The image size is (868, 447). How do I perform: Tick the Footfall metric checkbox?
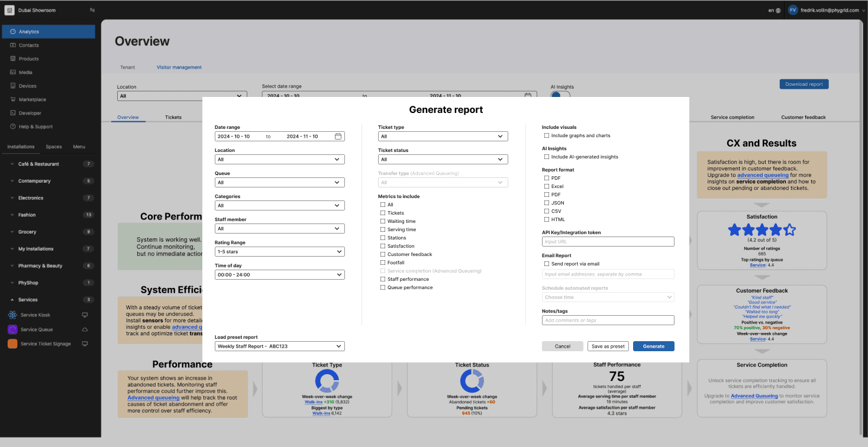[383, 263]
